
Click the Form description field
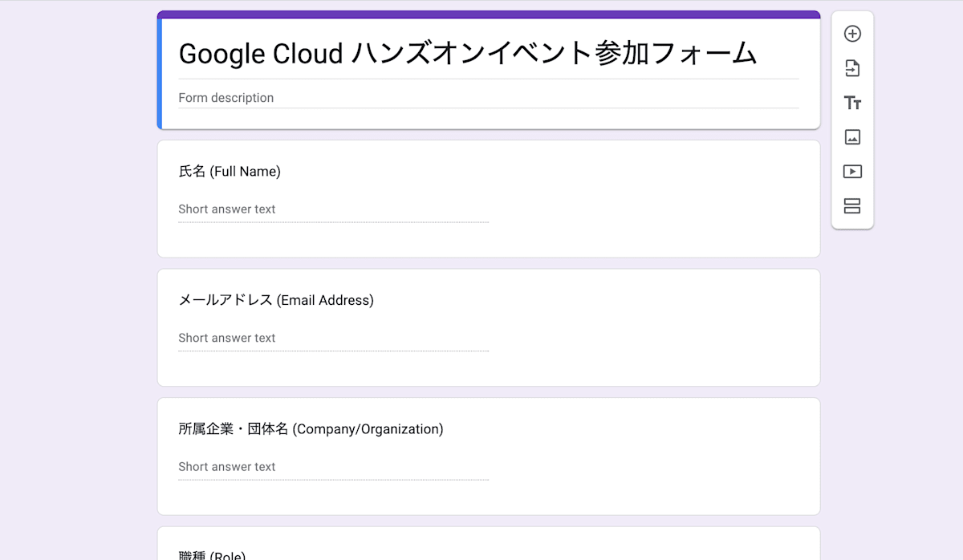click(488, 98)
